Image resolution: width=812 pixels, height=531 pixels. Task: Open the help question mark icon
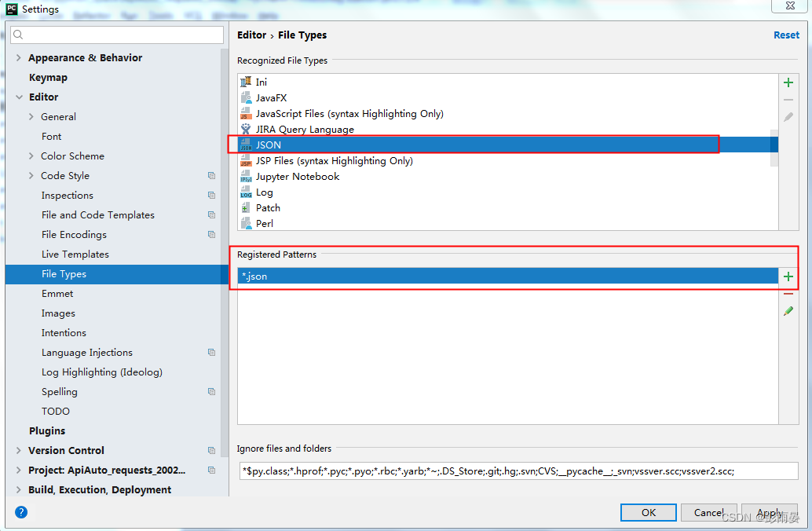[x=21, y=512]
